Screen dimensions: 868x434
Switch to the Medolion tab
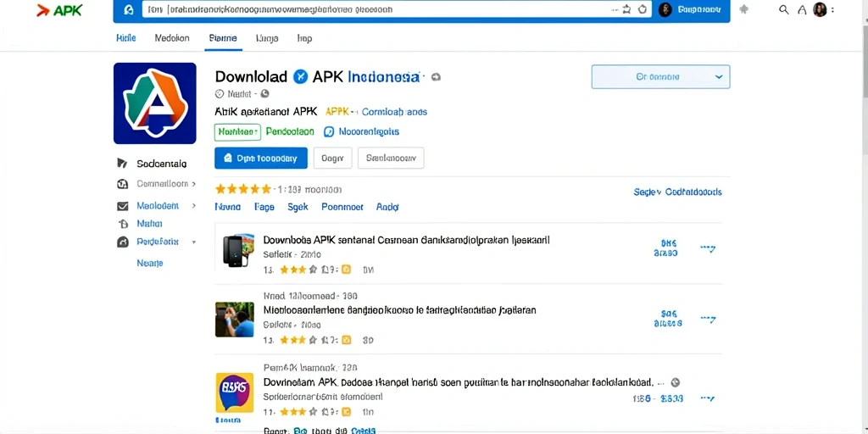[x=171, y=38]
